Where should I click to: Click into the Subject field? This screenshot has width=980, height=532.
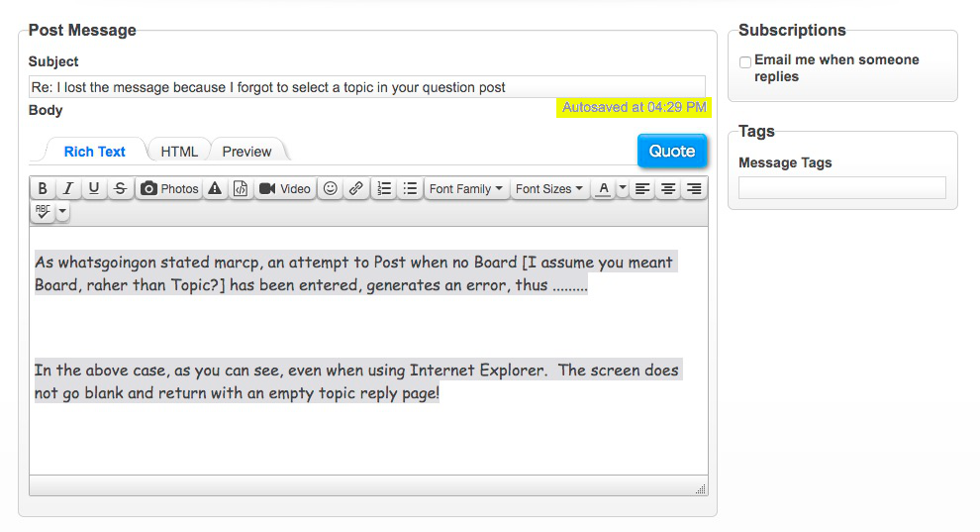point(367,87)
